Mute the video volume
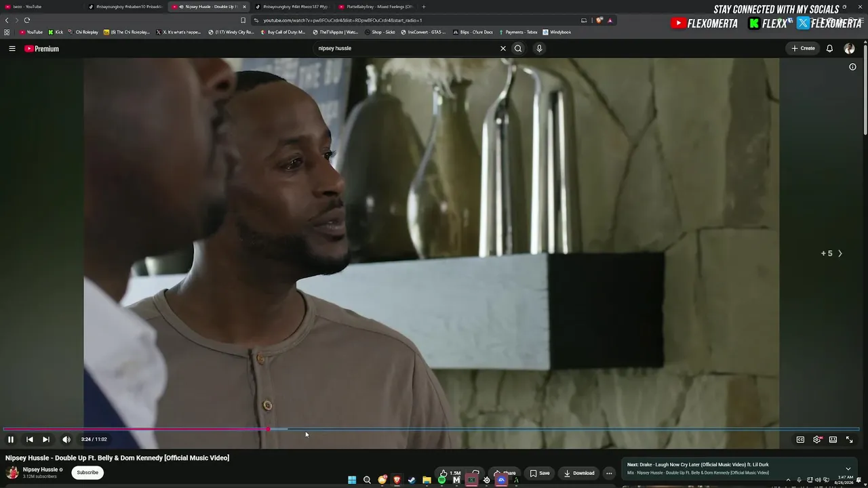 pos(66,439)
